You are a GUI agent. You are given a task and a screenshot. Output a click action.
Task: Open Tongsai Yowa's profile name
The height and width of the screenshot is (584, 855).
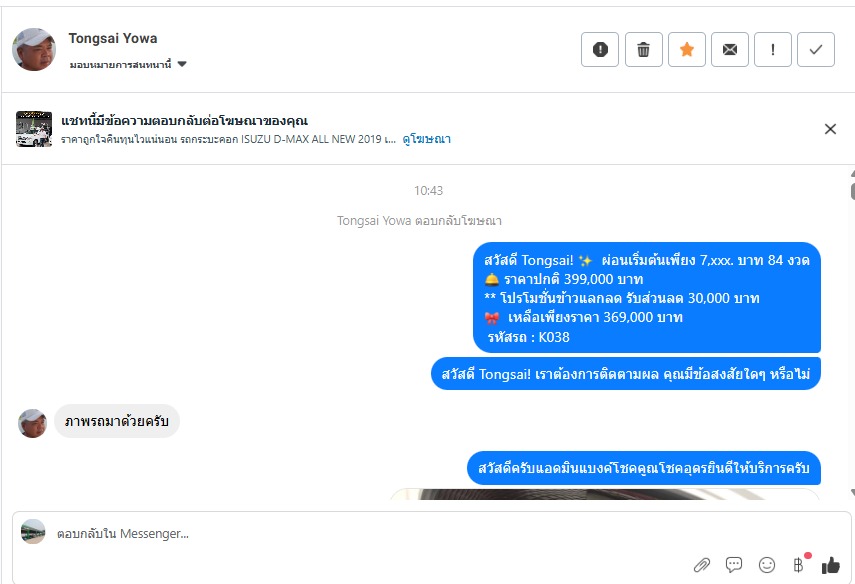113,38
